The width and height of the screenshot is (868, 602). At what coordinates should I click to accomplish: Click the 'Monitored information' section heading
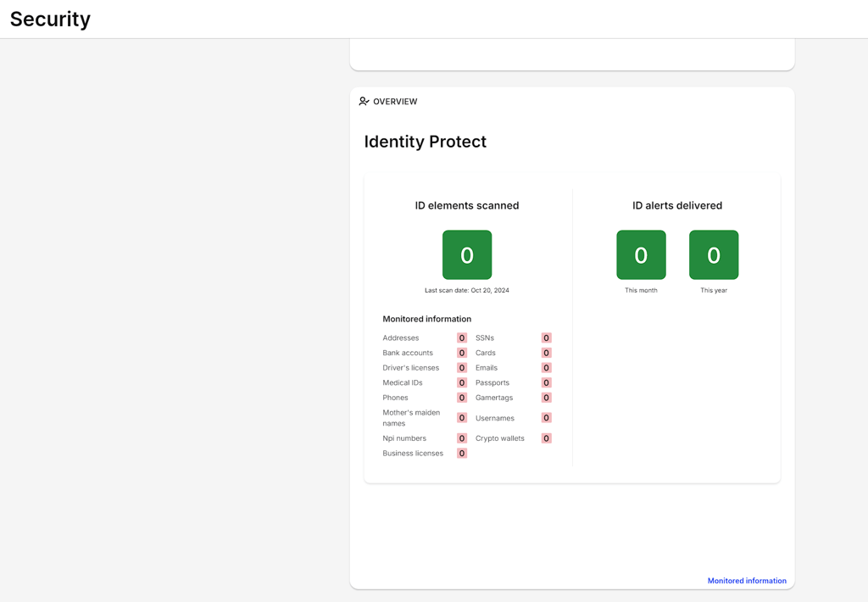(x=427, y=319)
